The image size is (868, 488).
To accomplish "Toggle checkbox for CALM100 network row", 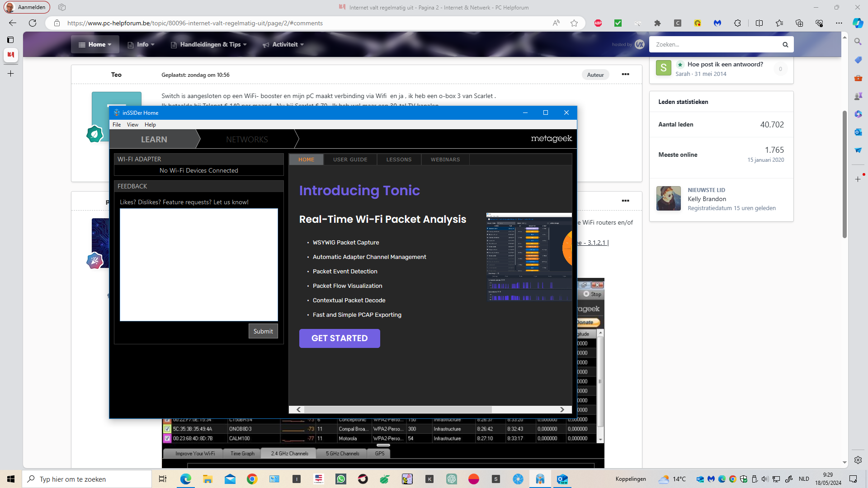I will click(x=167, y=438).
